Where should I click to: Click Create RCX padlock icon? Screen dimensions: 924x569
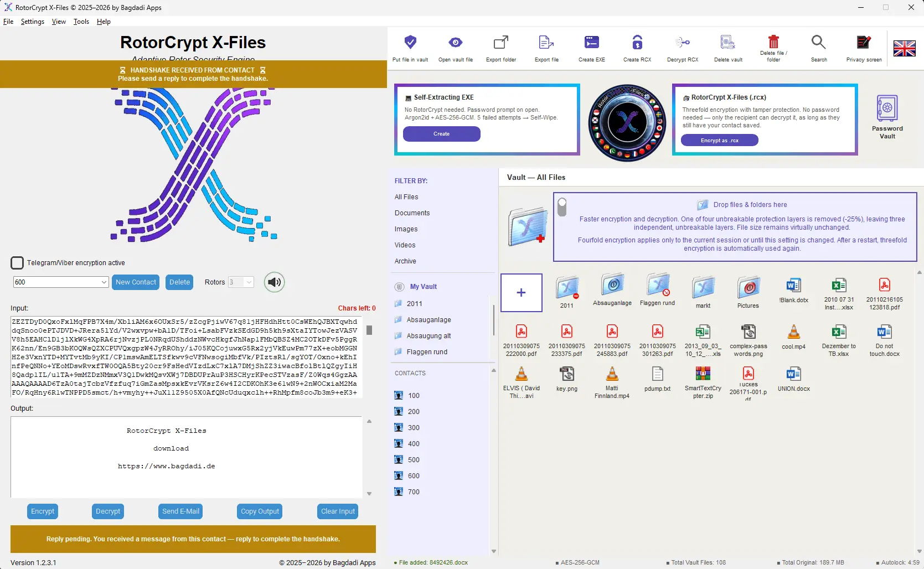[x=637, y=42]
